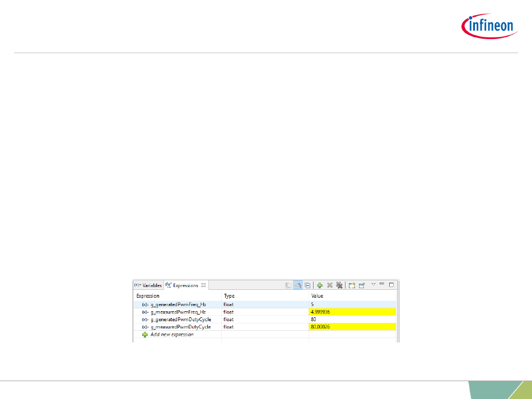Screen dimensions: 532x399
Task: Toggle the Show Logical Structure icon
Action: (x=298, y=285)
